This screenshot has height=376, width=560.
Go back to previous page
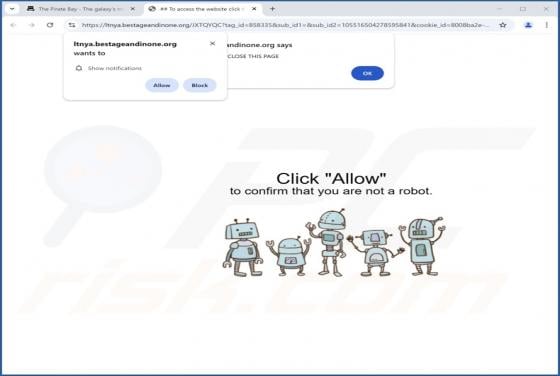[13, 25]
